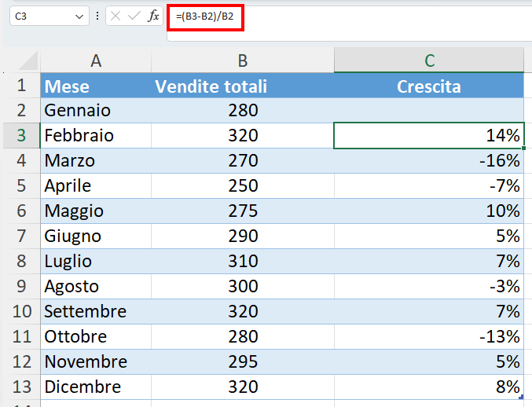The image size is (532, 407).
Task: Select the Dicembre cell
Action: coord(96,387)
